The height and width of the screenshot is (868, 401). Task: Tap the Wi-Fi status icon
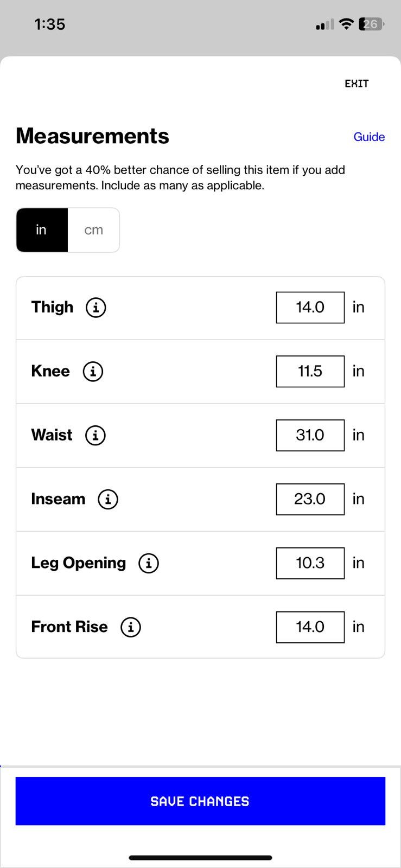[x=346, y=24]
